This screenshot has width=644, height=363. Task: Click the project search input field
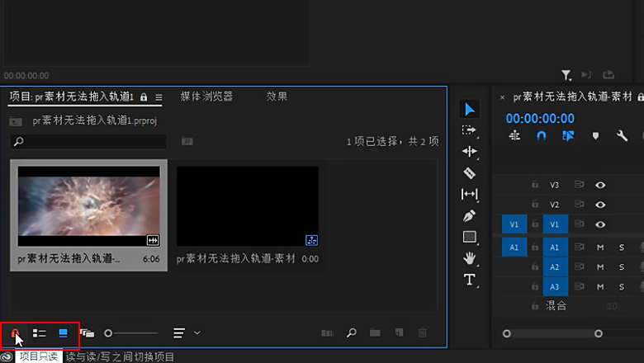pyautogui.click(x=88, y=142)
